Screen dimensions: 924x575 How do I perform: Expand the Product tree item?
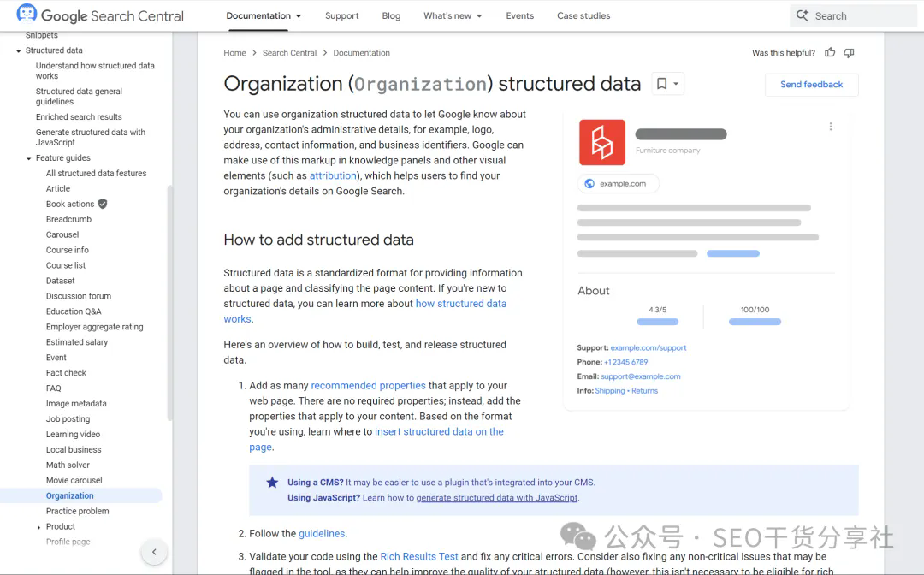[x=38, y=527]
